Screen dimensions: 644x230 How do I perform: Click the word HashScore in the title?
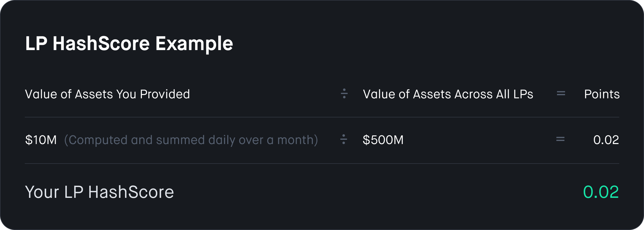101,44
